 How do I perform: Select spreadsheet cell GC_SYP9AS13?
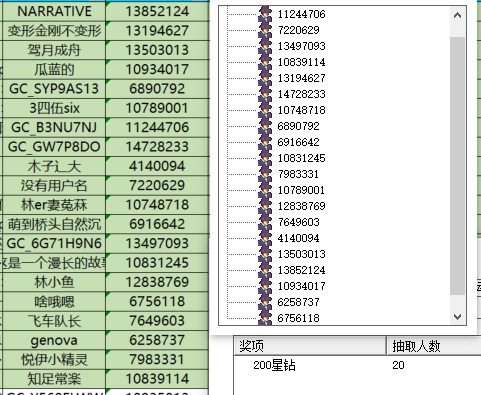click(x=54, y=89)
